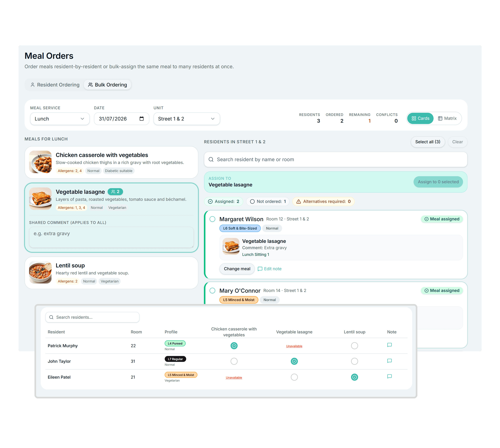Click the Lentil soup thumbnail image
Image resolution: width=500 pixels, height=448 pixels.
point(40,273)
